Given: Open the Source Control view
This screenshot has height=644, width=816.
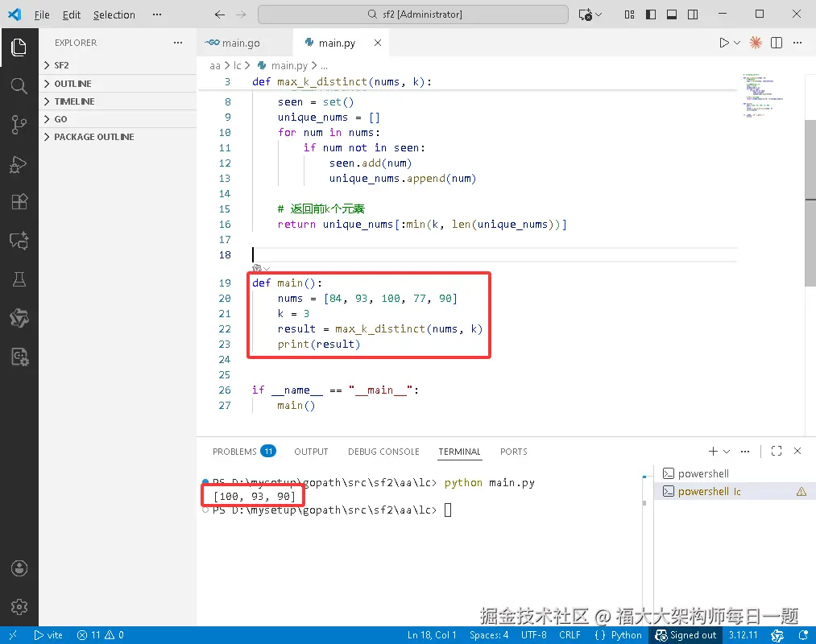Looking at the screenshot, I should (x=19, y=125).
